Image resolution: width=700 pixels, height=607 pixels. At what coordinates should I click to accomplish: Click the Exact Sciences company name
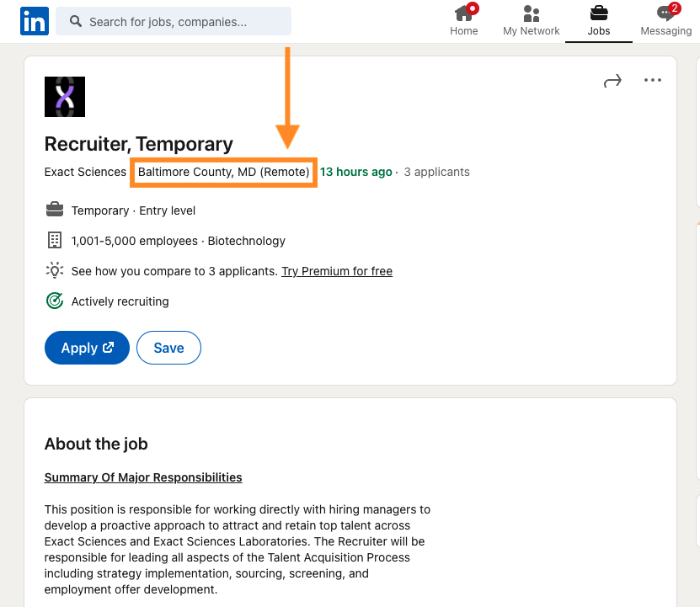click(85, 172)
